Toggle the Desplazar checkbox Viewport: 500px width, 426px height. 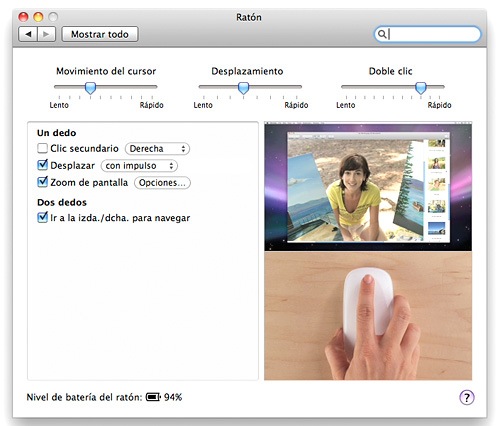pos(42,165)
